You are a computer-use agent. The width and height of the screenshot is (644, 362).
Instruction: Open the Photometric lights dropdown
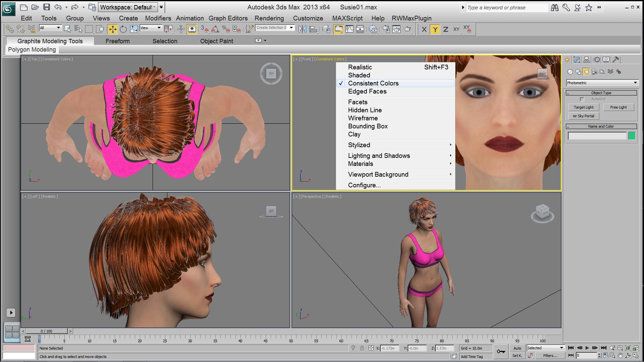click(x=602, y=83)
